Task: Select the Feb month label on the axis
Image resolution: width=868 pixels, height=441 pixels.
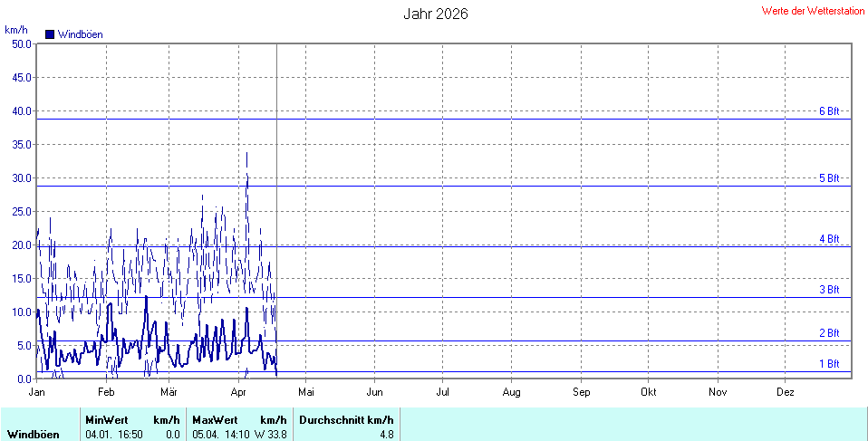Action: click(x=106, y=392)
